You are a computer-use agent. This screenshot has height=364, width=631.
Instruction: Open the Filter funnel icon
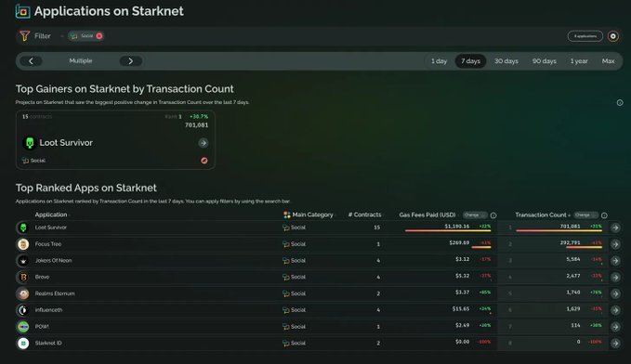click(x=24, y=36)
